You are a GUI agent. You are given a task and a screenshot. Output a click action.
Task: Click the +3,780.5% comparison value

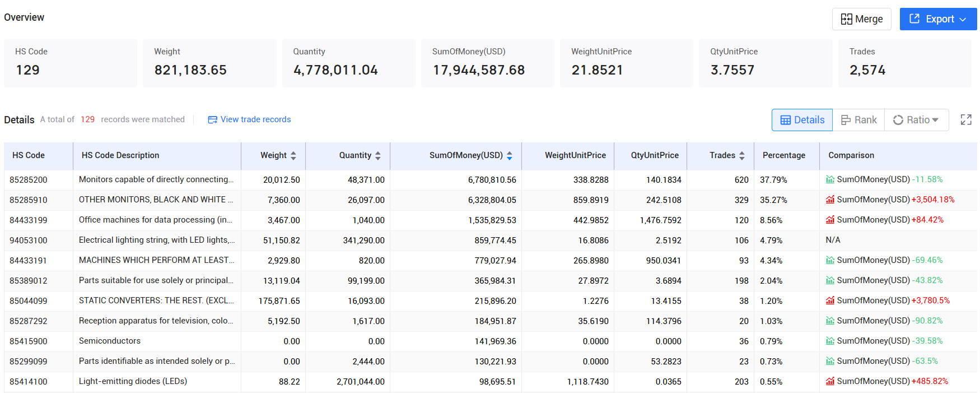[931, 300]
